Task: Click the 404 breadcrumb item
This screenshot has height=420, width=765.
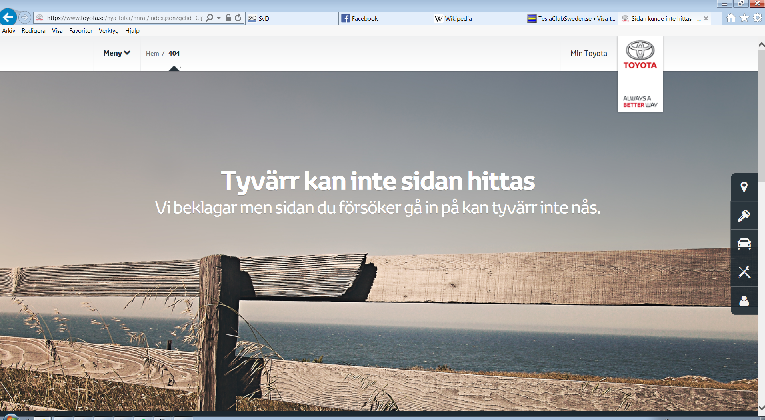Action: click(x=174, y=54)
